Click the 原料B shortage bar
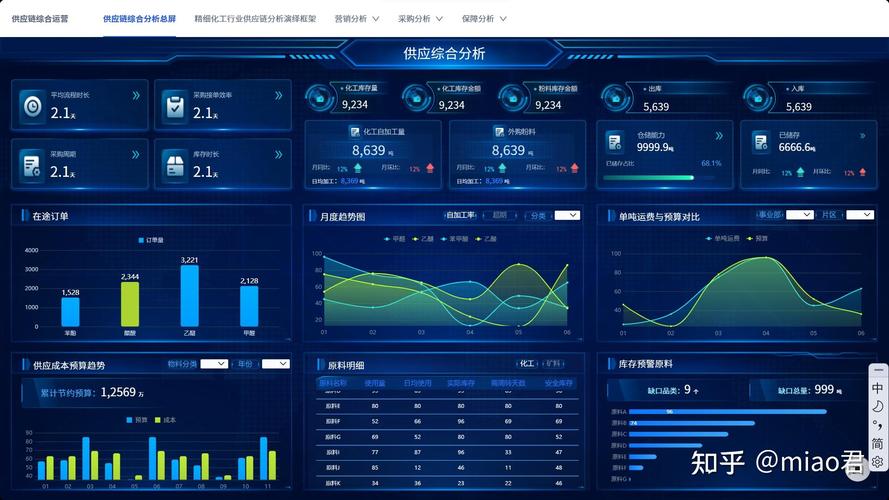 click(692, 423)
